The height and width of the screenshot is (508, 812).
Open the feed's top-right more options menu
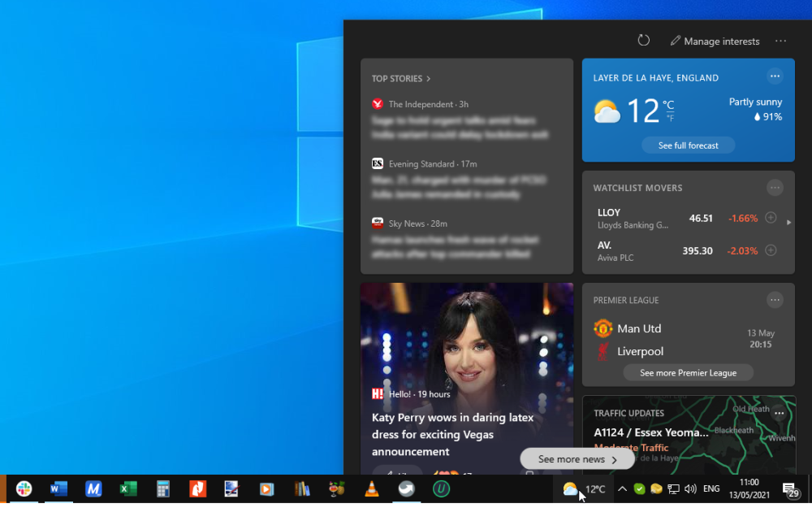tap(780, 41)
